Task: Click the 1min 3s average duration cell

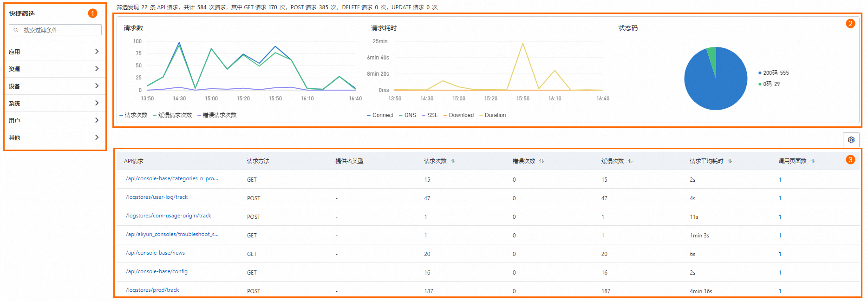Action: point(699,236)
